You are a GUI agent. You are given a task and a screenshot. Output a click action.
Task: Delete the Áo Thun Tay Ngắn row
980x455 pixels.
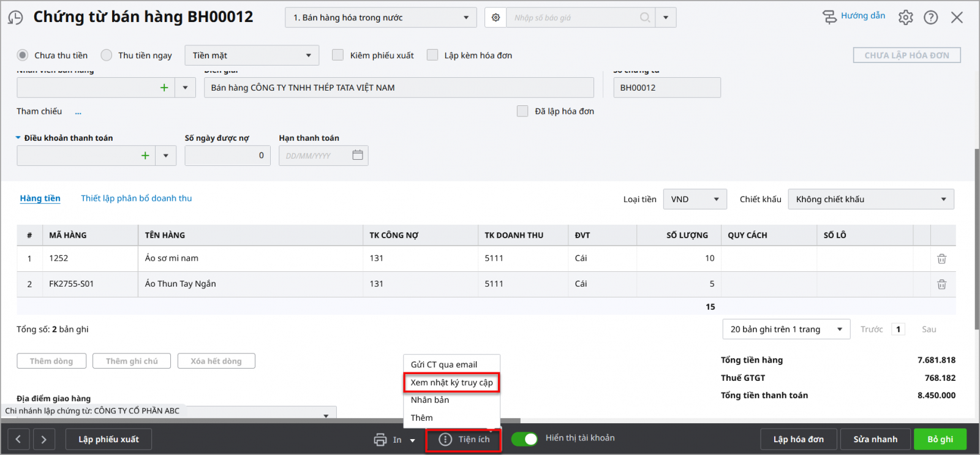(941, 284)
